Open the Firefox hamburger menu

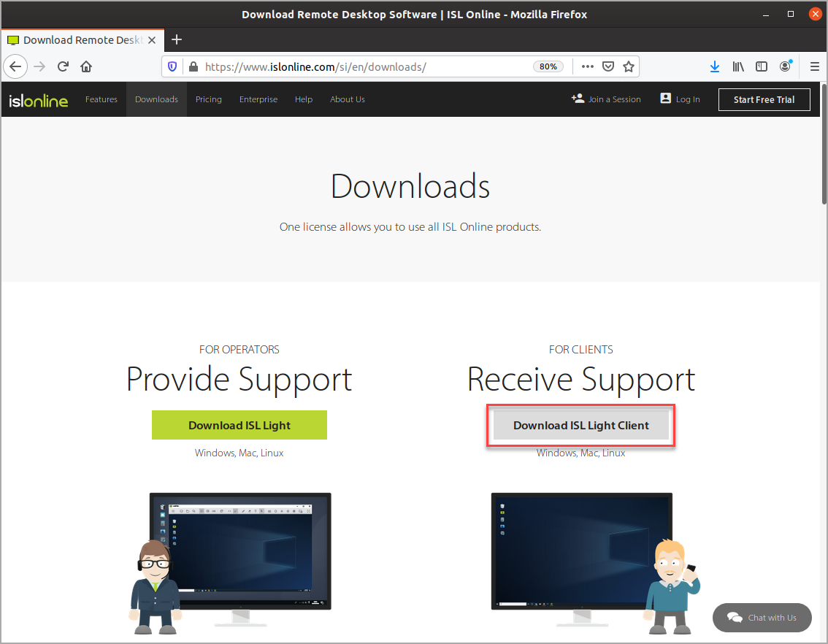point(814,66)
